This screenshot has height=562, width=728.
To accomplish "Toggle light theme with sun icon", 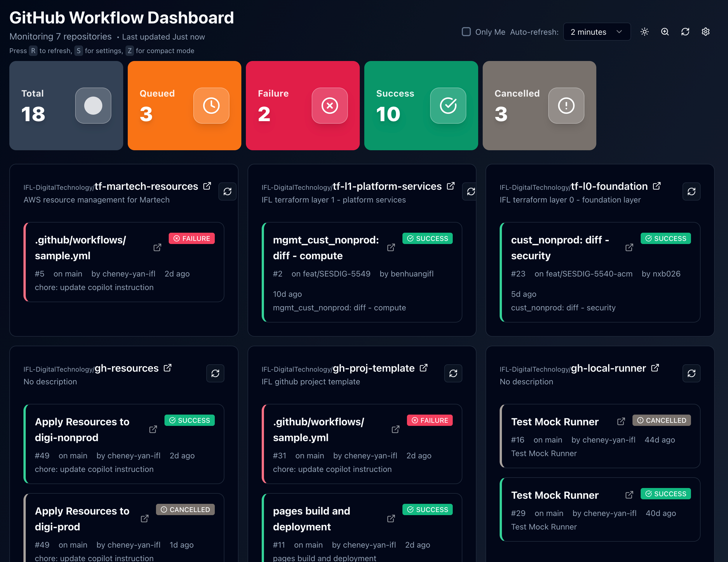I will pyautogui.click(x=644, y=32).
